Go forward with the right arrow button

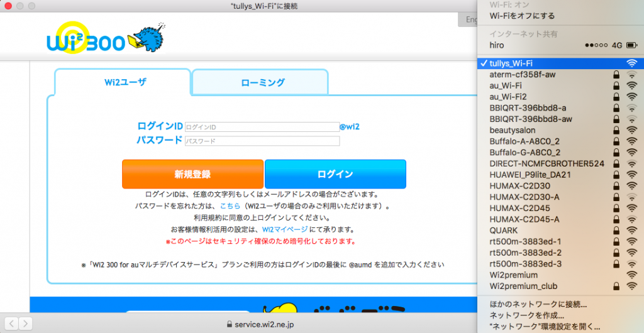point(25,323)
